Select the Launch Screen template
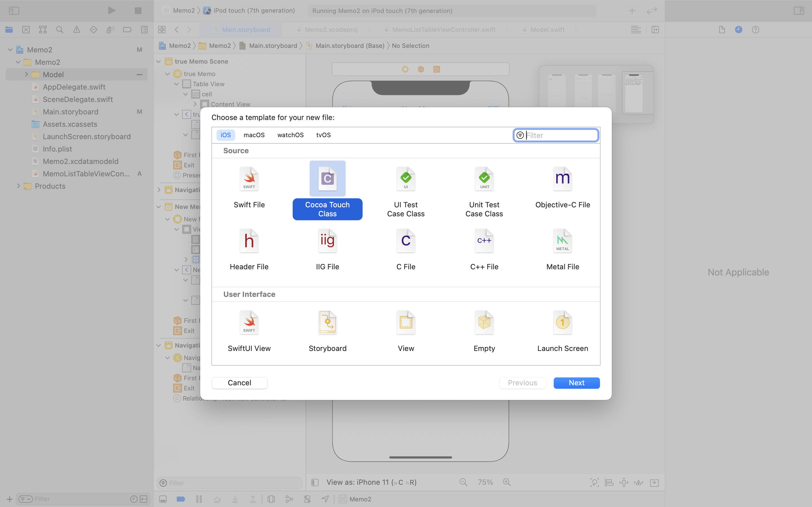Image resolution: width=812 pixels, height=507 pixels. coord(562,323)
